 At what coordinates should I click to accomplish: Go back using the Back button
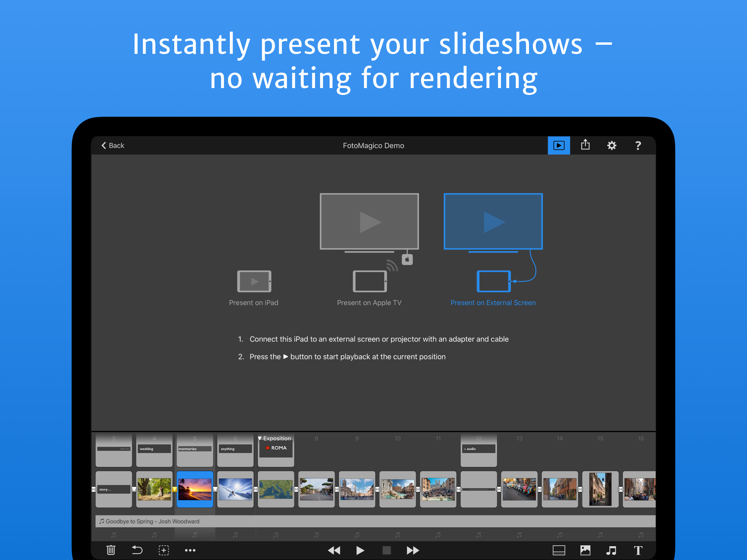click(113, 145)
